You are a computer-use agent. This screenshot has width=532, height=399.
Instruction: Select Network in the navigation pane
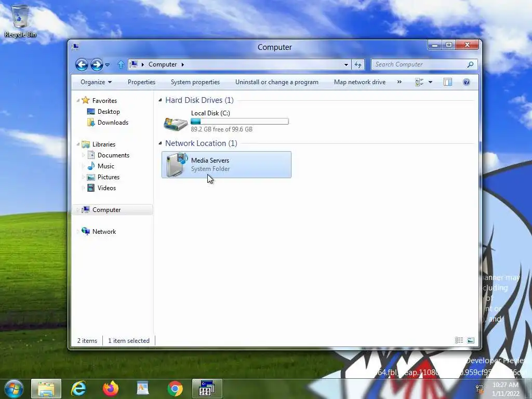104,232
